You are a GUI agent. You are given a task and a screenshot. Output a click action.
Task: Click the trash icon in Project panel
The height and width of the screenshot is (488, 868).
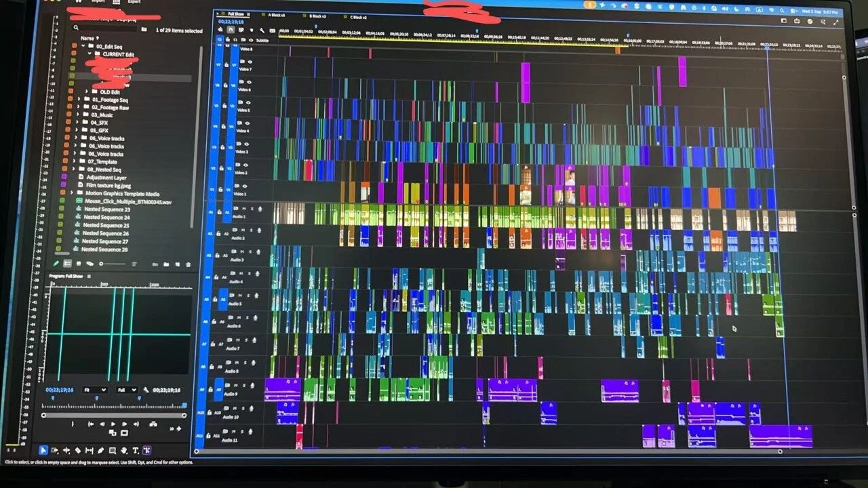pos(188,264)
